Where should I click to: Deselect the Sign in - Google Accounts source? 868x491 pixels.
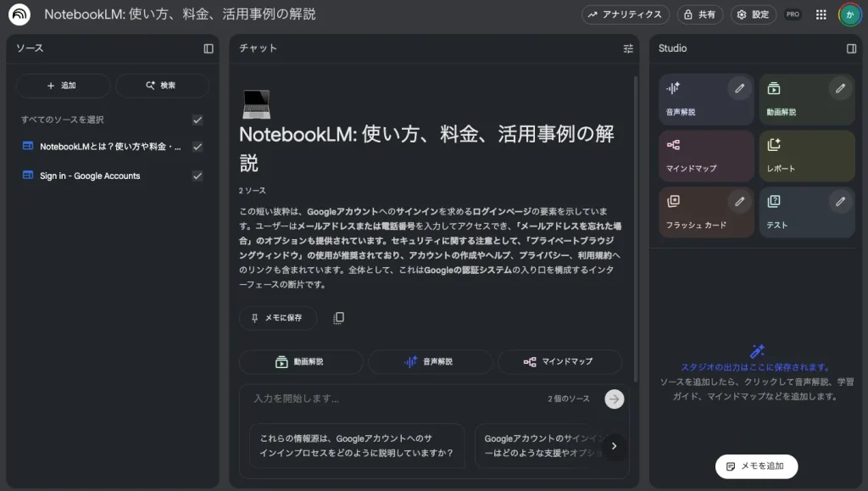(197, 176)
